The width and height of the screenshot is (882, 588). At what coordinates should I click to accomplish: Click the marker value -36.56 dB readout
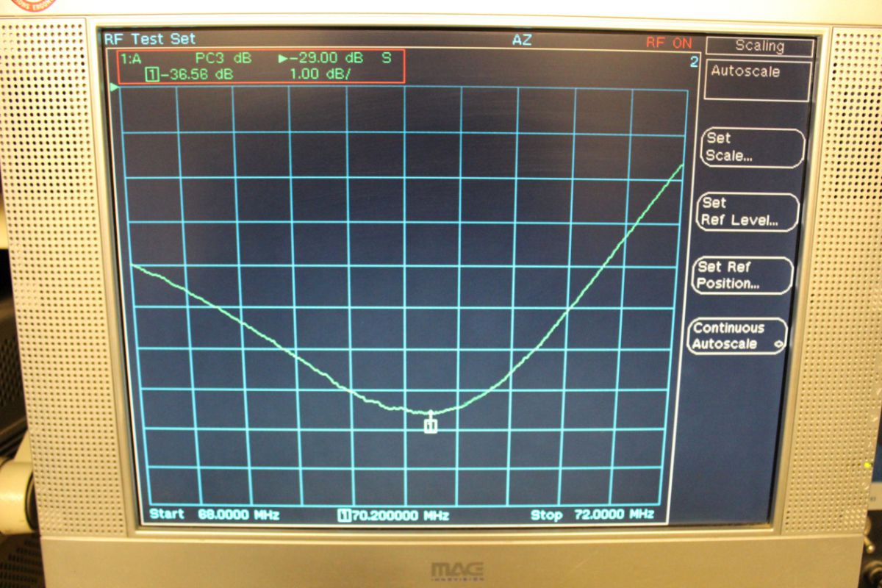click(x=189, y=74)
